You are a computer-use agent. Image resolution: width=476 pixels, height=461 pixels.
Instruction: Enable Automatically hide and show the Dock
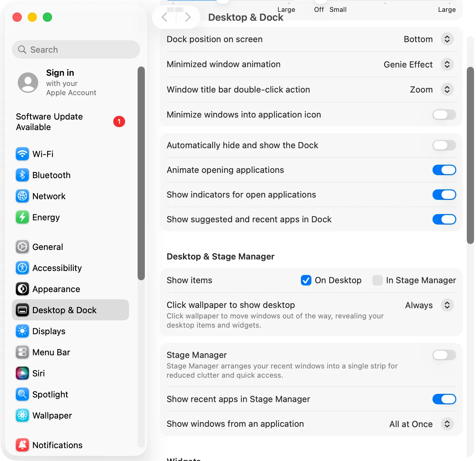pos(444,145)
